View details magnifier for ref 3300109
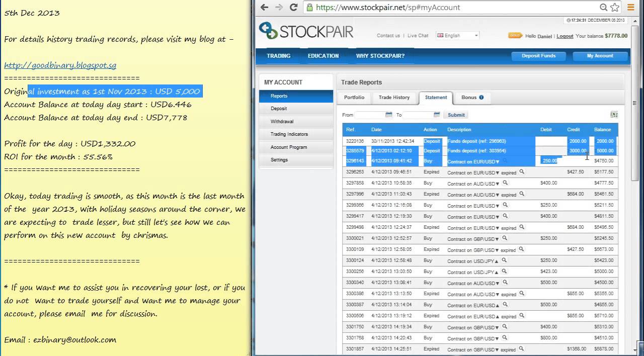The image size is (644, 356). click(x=521, y=249)
